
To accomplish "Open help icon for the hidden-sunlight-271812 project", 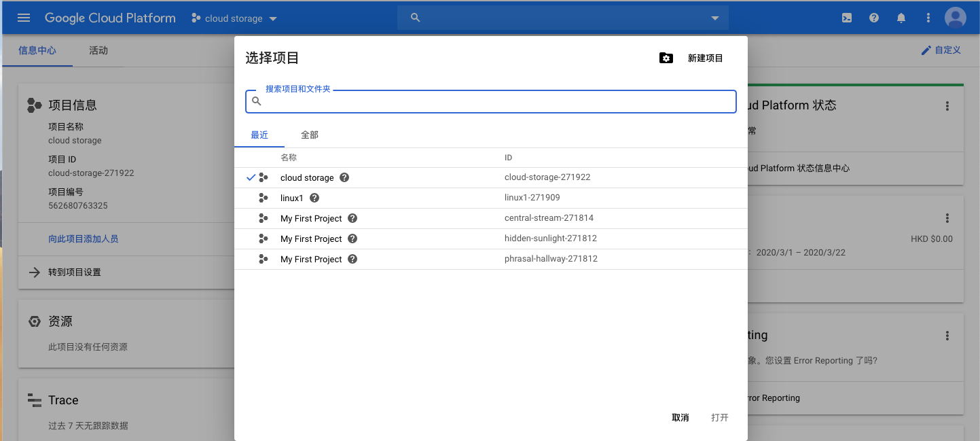I will coord(352,239).
